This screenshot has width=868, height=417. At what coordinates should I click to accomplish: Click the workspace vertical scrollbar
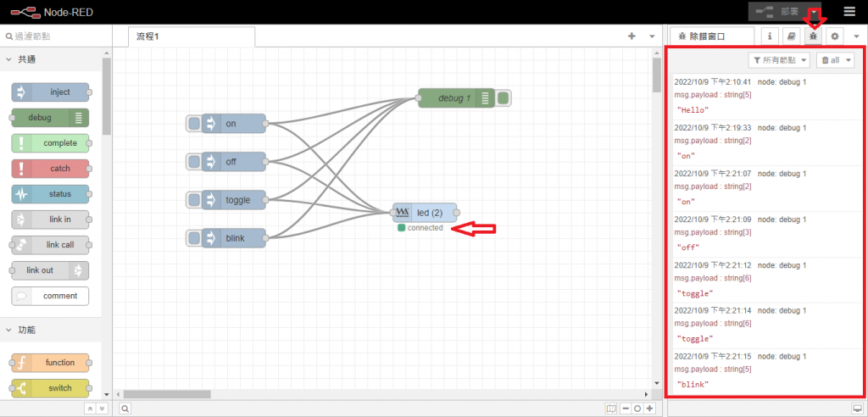657,75
